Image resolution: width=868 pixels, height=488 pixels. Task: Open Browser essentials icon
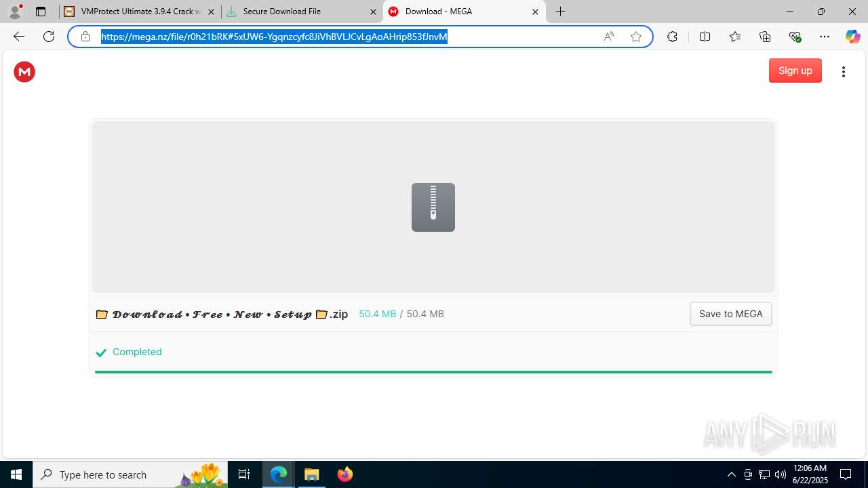pyautogui.click(x=795, y=37)
